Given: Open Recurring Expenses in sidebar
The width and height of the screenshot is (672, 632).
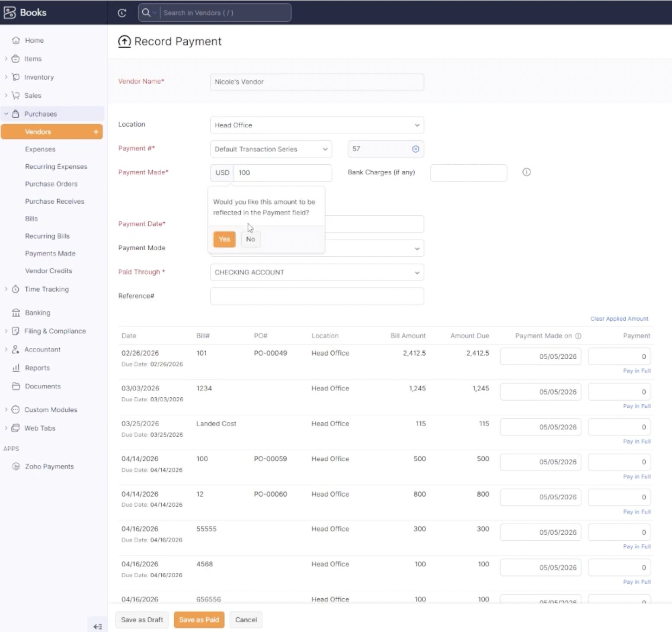Looking at the screenshot, I should 56,166.
